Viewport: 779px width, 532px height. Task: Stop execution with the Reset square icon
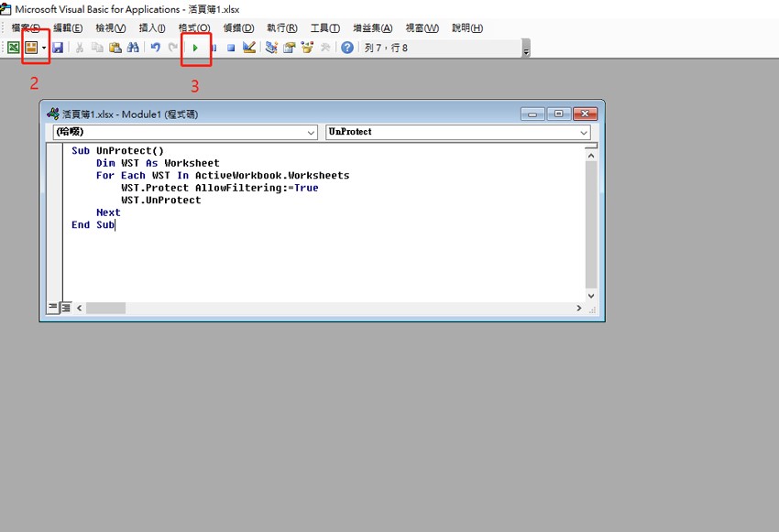tap(231, 48)
